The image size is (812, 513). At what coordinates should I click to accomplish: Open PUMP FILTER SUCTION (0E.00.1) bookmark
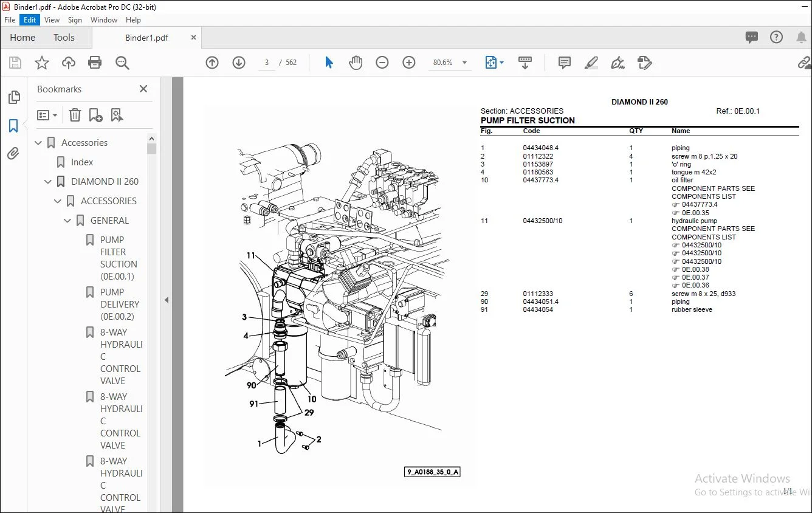coord(119,258)
